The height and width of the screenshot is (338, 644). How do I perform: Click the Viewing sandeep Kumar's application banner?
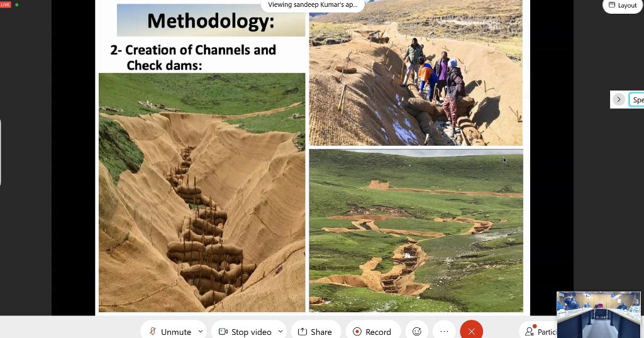pos(313,5)
